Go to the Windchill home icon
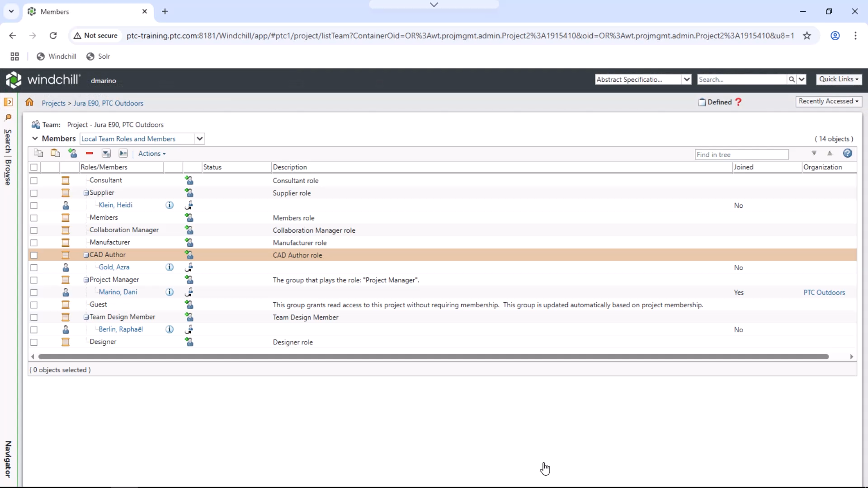This screenshot has height=488, width=868. (x=29, y=102)
